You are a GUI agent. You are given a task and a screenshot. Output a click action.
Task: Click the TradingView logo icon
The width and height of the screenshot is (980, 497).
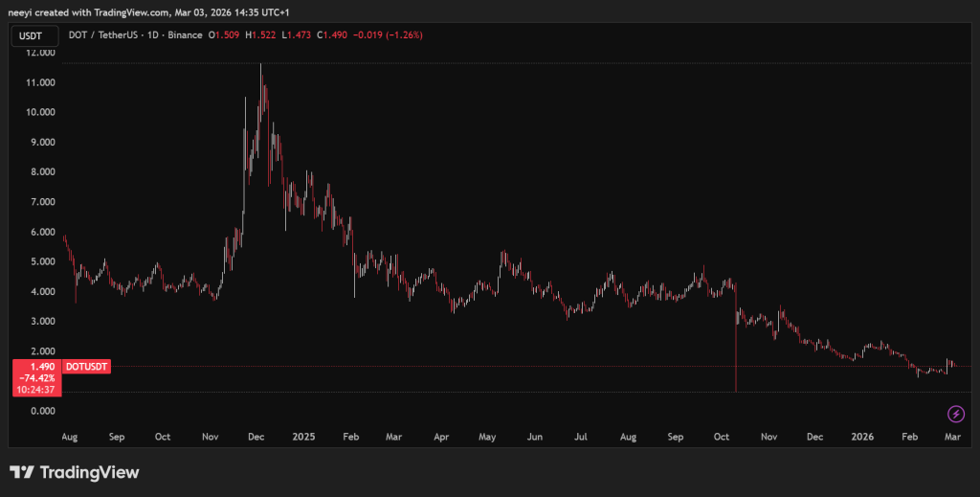22,472
